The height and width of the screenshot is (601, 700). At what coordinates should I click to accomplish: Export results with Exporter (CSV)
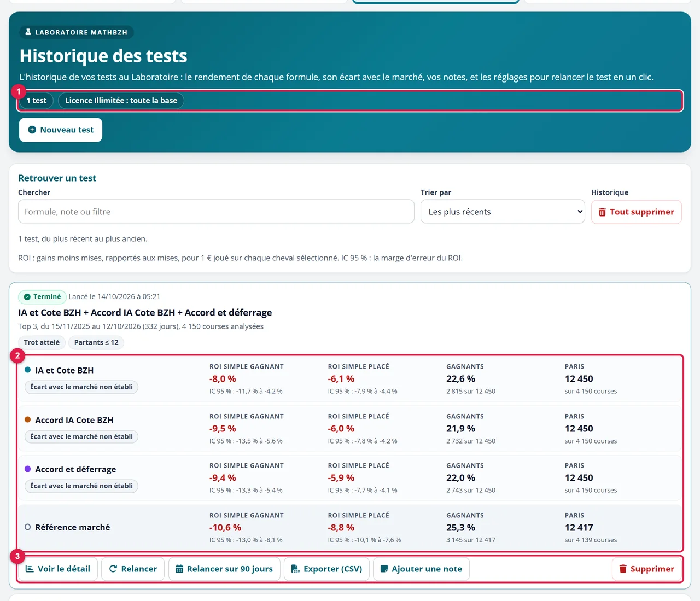click(326, 569)
